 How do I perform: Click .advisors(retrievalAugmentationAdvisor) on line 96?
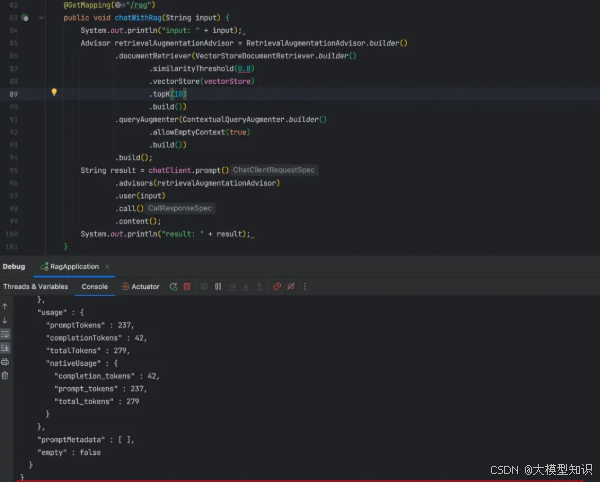tap(197, 183)
